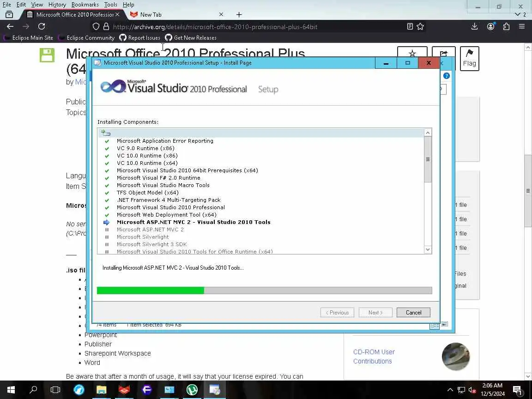Viewport: 532px width, 399px height.
Task: Click the site padlock icon in address bar
Action: click(106, 26)
